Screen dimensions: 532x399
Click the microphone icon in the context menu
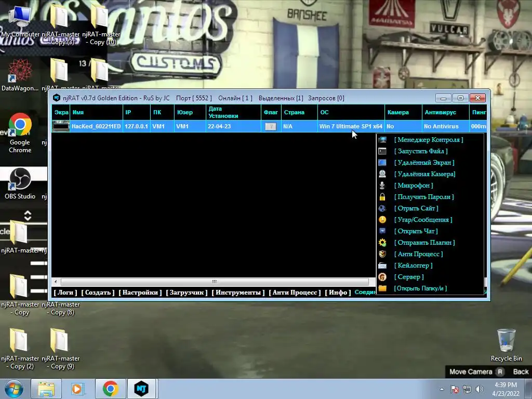(x=382, y=185)
